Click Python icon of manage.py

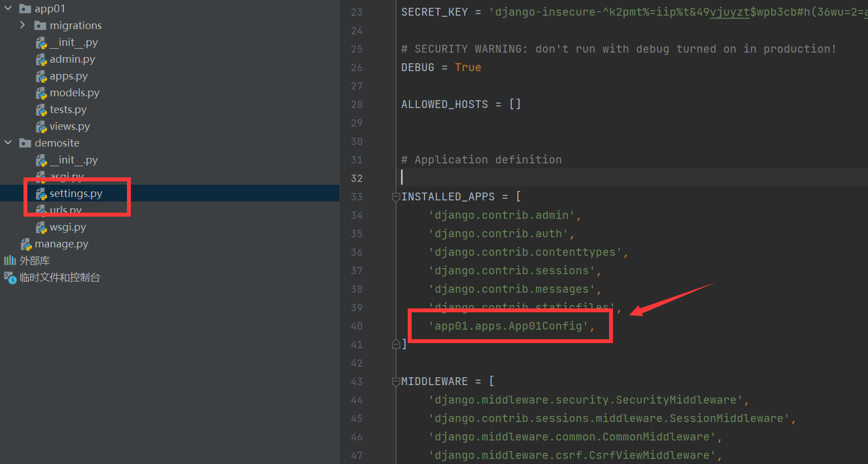26,244
